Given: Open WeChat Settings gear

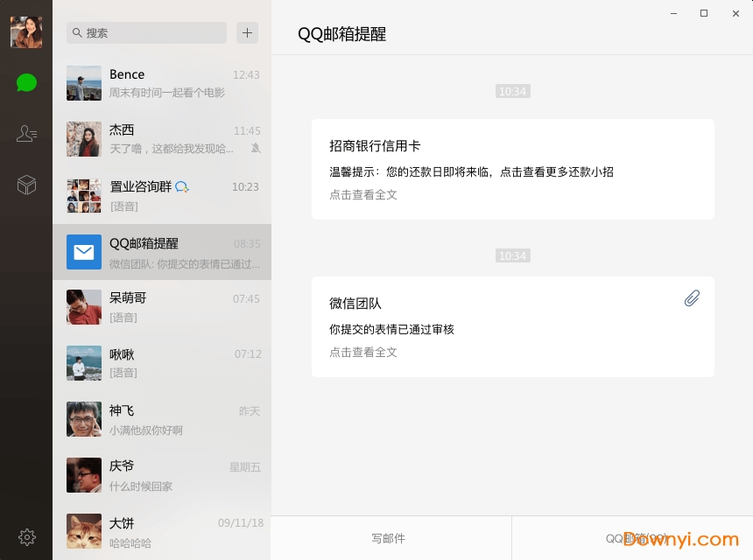Looking at the screenshot, I should 26,537.
